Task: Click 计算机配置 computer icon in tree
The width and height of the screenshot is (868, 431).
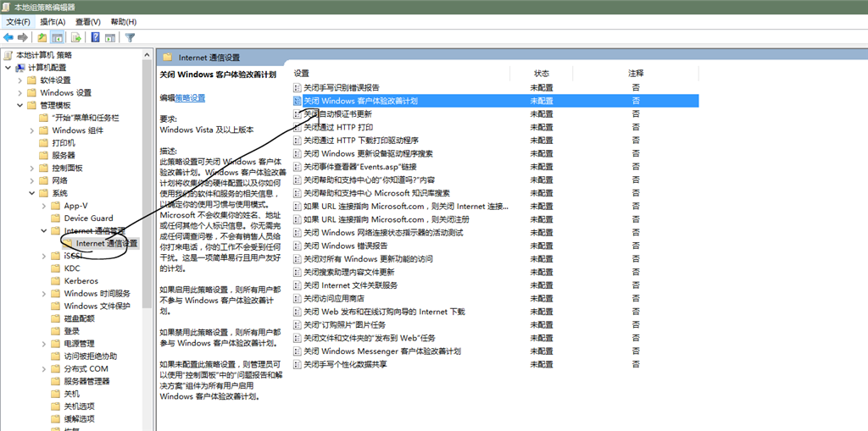Action: point(20,68)
